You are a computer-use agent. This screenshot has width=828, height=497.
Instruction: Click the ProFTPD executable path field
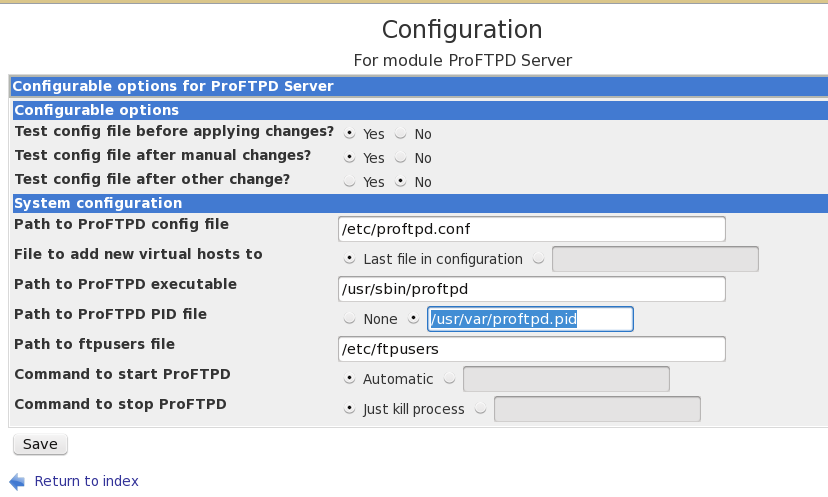point(532,289)
